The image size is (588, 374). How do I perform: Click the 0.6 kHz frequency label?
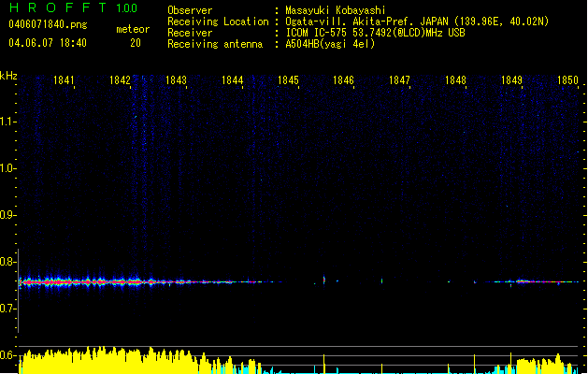pyautogui.click(x=7, y=355)
